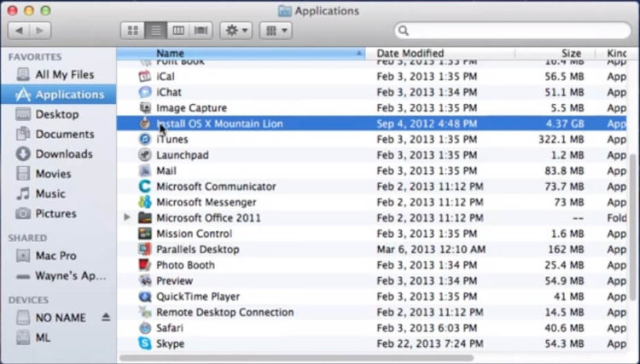
Task: Click the Microsoft Communicator icon
Action: coord(145,187)
